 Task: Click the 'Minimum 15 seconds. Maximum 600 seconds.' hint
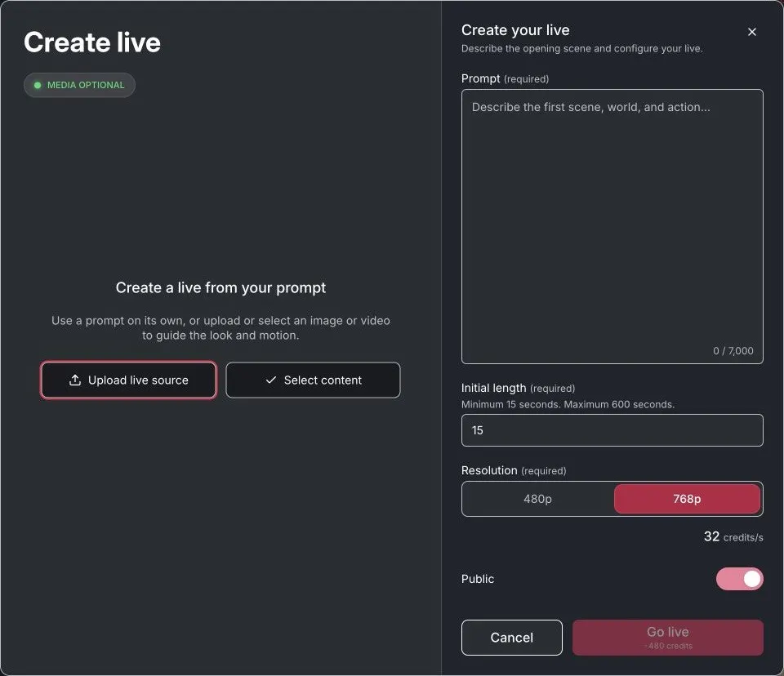(568, 404)
